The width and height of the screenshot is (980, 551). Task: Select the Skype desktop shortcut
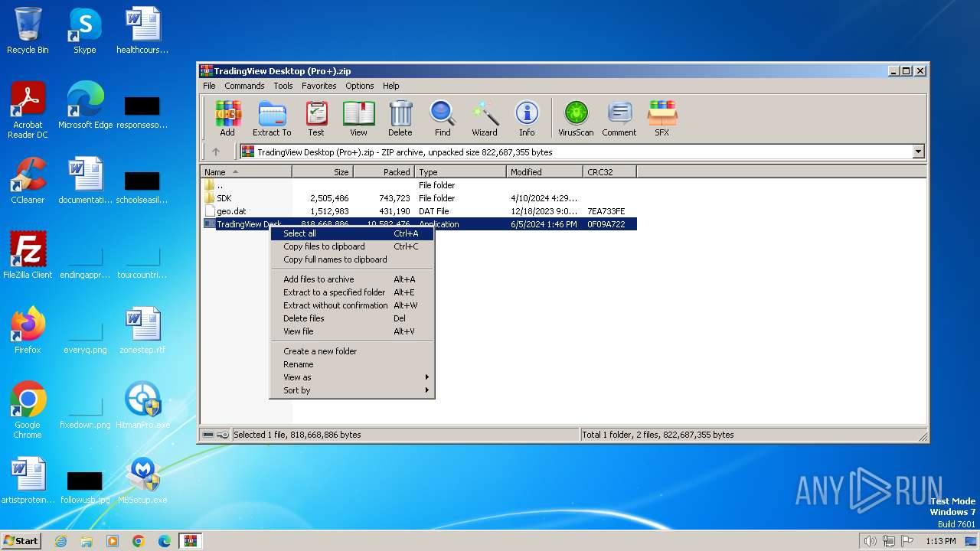84,31
